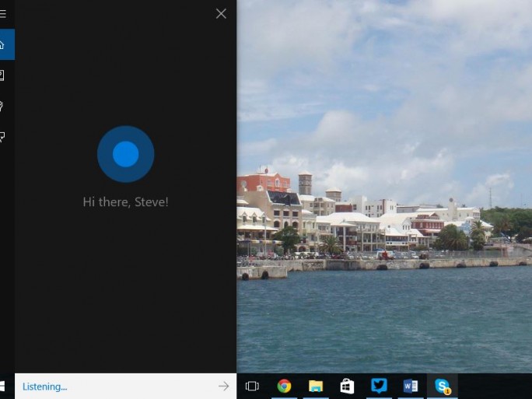Open Microsoft Word from taskbar
This screenshot has height=399, width=532.
[x=411, y=386]
